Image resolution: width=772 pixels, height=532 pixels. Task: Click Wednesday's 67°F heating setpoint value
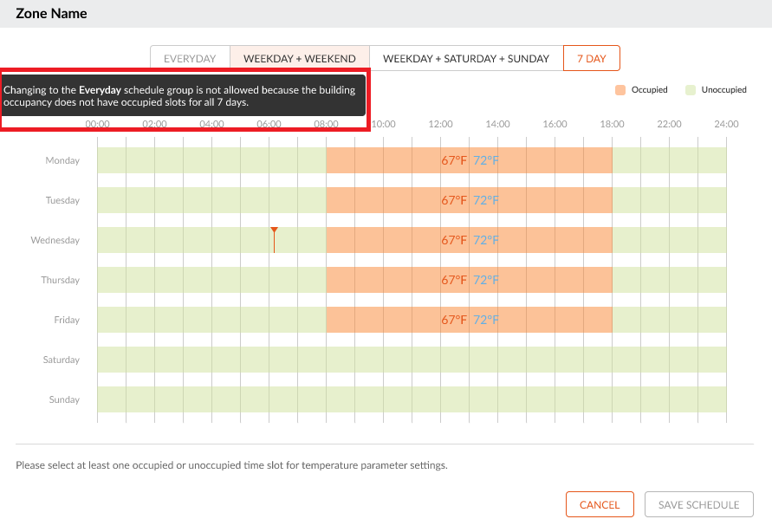click(x=453, y=240)
